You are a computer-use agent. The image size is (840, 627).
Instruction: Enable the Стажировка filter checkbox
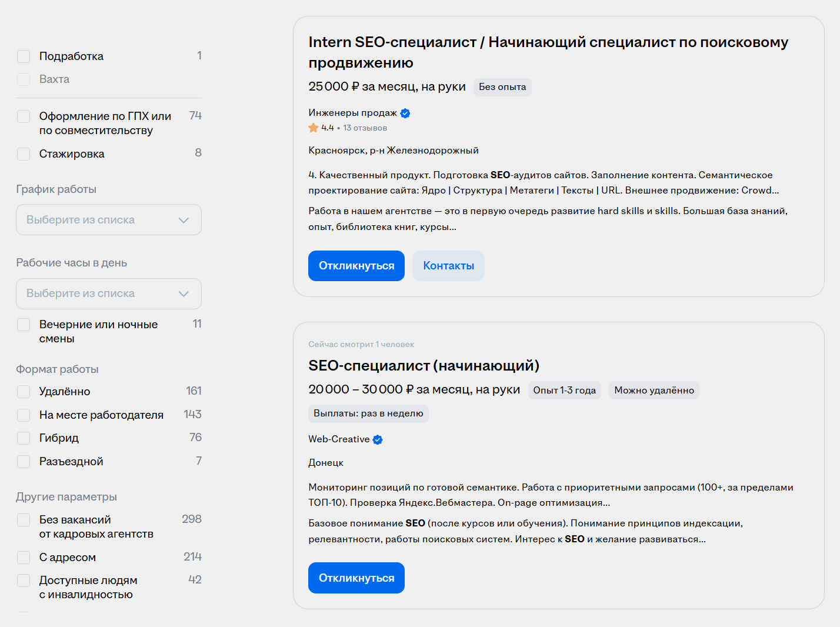[x=24, y=154]
